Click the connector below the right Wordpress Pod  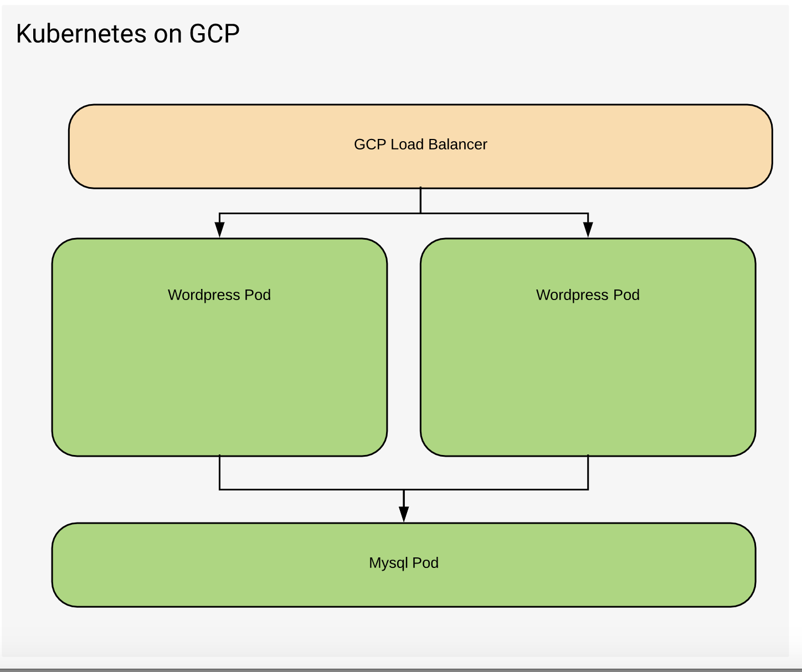[x=588, y=473]
